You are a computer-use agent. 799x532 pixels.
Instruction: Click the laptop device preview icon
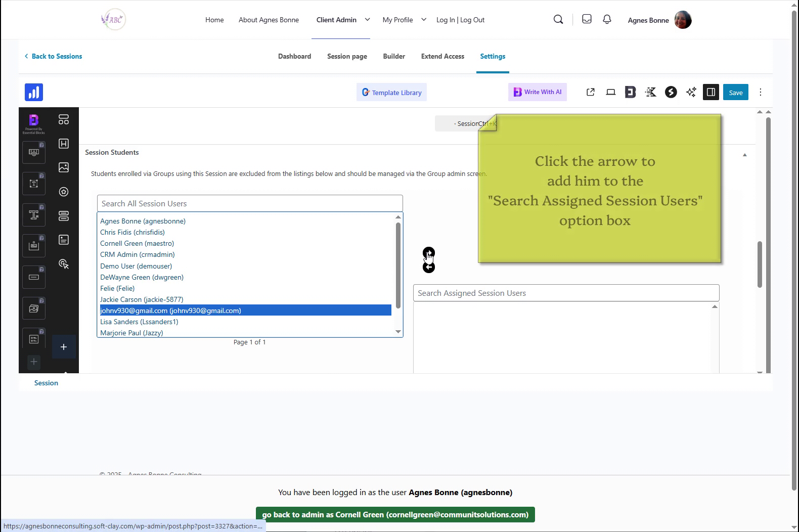point(610,92)
